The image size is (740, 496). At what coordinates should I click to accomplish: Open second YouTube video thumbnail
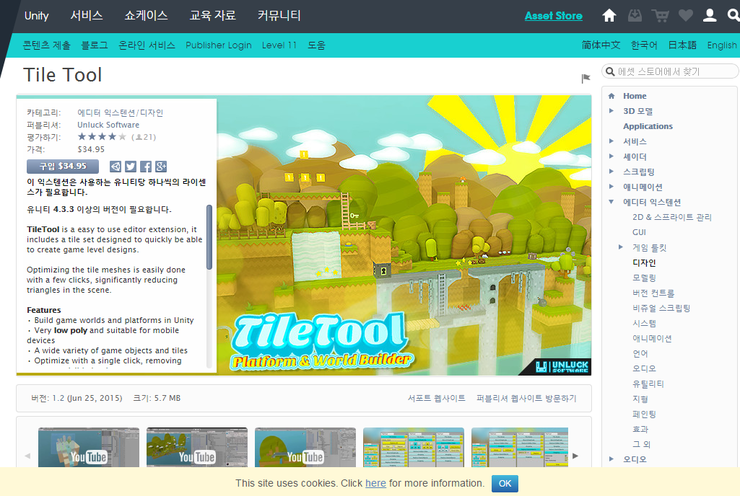pos(197,448)
